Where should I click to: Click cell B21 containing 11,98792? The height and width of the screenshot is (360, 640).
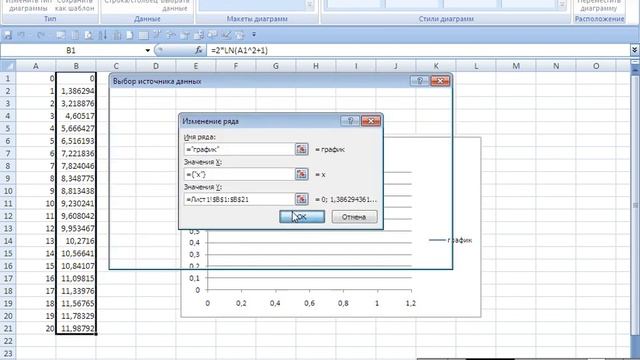(x=76, y=328)
